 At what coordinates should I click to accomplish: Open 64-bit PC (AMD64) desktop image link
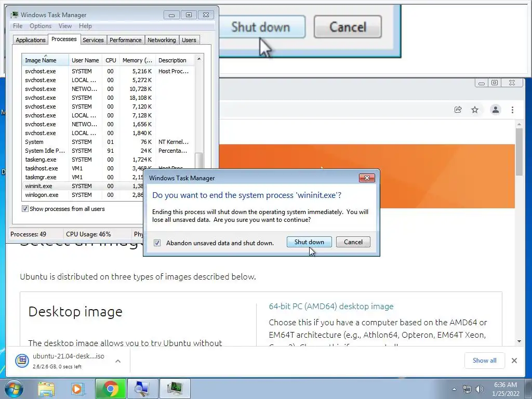[x=331, y=307]
